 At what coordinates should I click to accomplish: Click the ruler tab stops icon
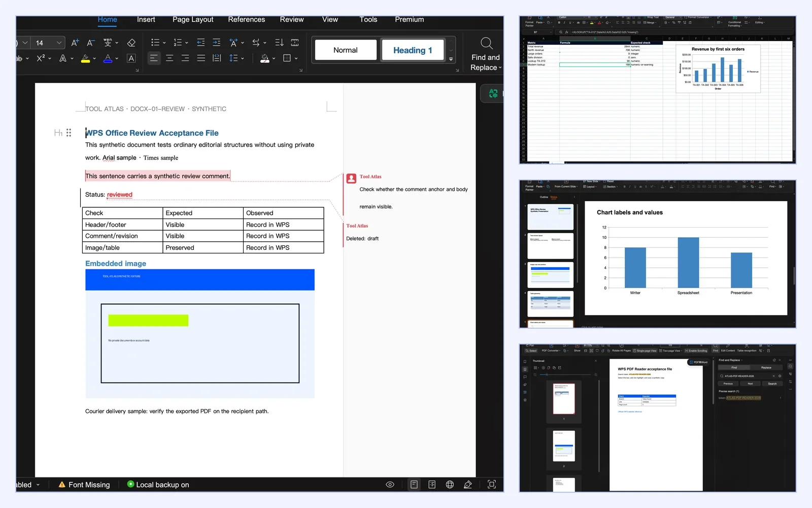point(295,43)
